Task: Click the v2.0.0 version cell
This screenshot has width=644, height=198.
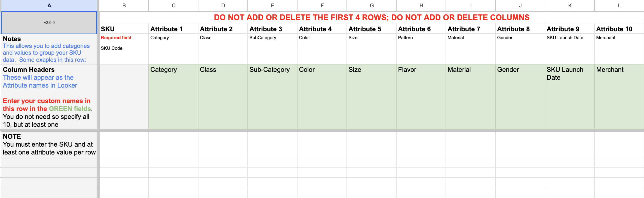Action: click(x=49, y=23)
